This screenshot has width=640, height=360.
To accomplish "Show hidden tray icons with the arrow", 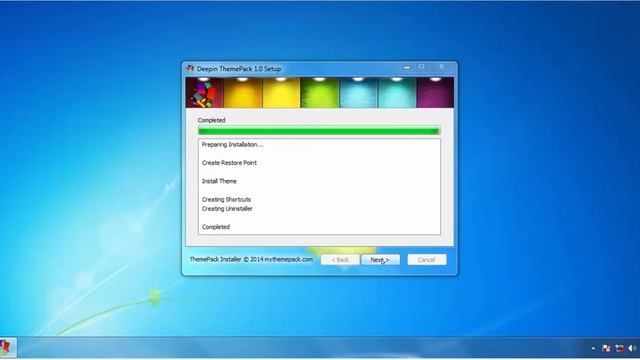I will pos(593,348).
